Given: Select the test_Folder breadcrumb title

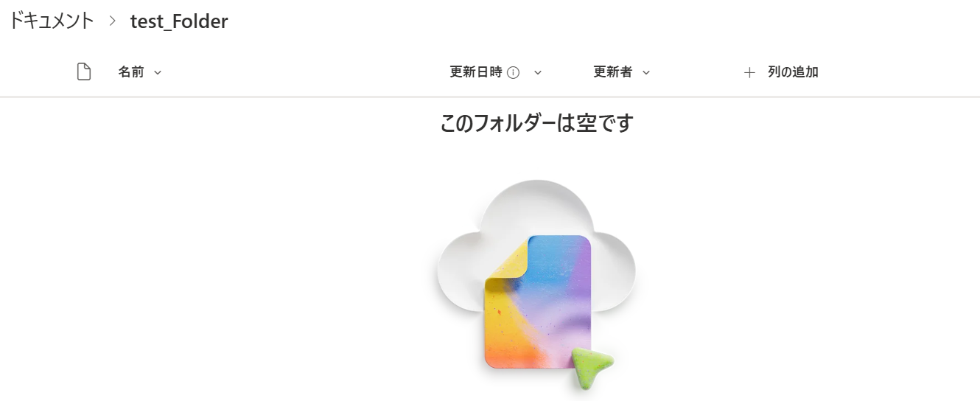Looking at the screenshot, I should [179, 22].
